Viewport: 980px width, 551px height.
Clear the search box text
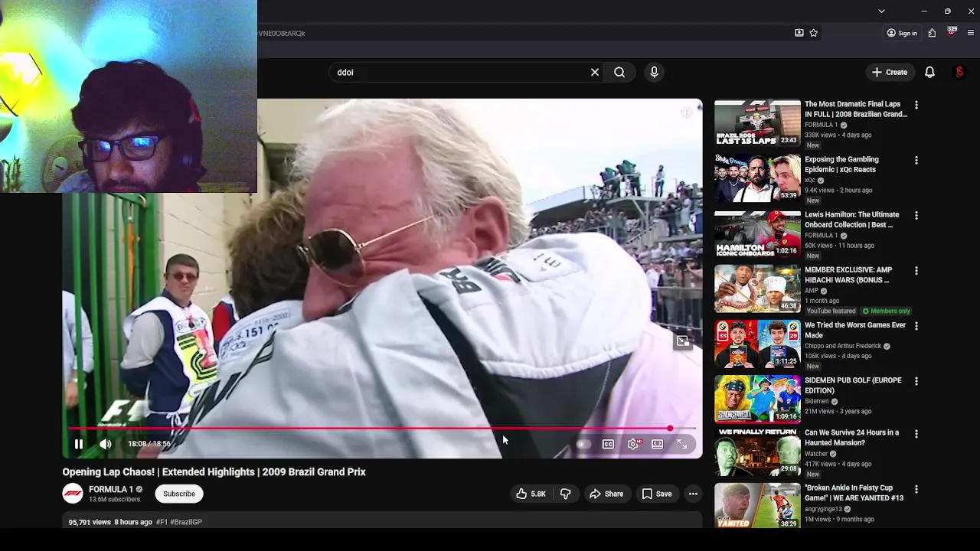tap(595, 72)
